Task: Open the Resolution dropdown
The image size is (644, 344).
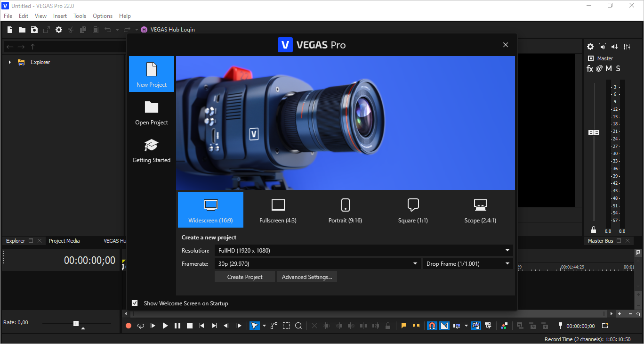Action: 363,251
